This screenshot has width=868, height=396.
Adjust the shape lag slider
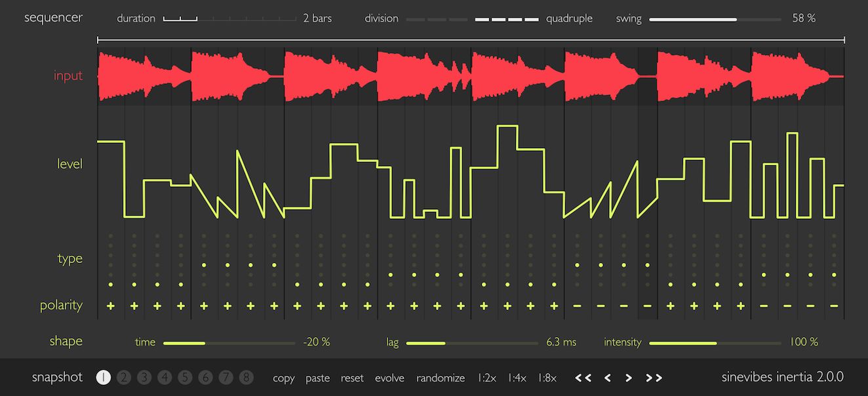tap(473, 342)
